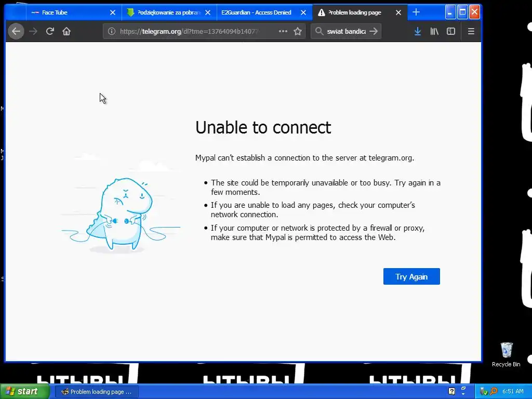Image resolution: width=532 pixels, height=399 pixels.
Task: Click the clock showing 6:51 AM
Action: 513,391
